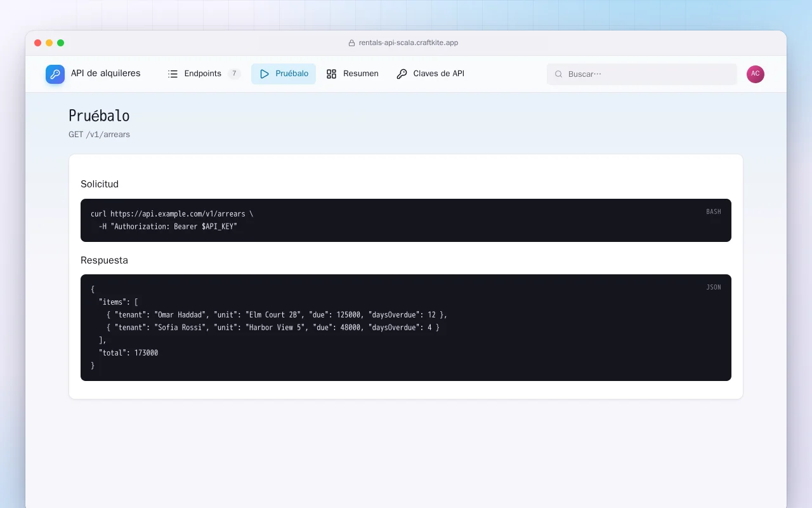Image resolution: width=812 pixels, height=508 pixels.
Task: Click the yellow minimize window button
Action: (x=49, y=43)
